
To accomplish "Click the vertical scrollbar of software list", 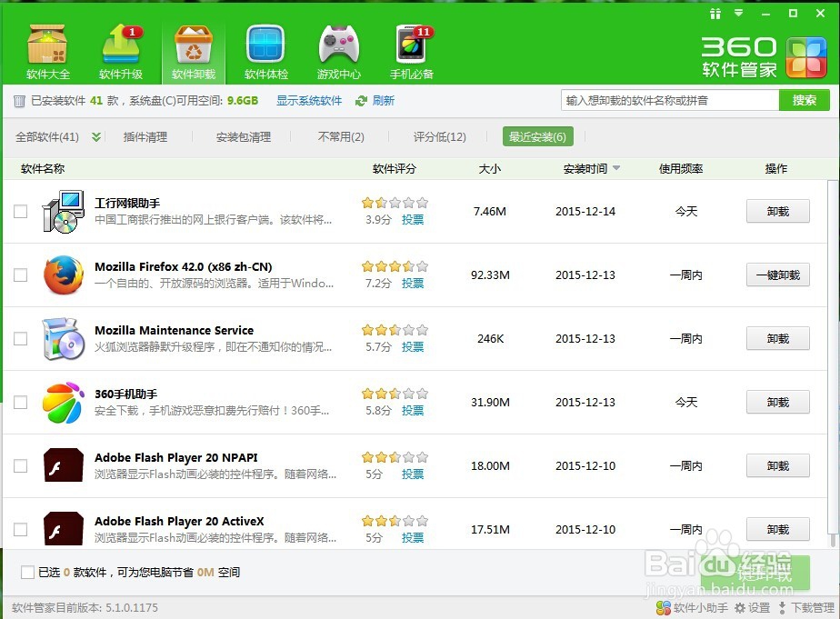I will coord(833,356).
